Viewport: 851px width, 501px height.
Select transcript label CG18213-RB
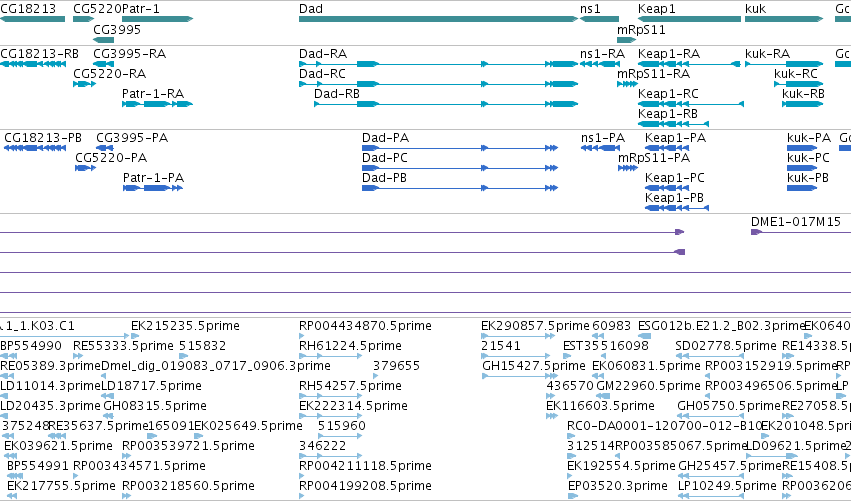point(40,54)
